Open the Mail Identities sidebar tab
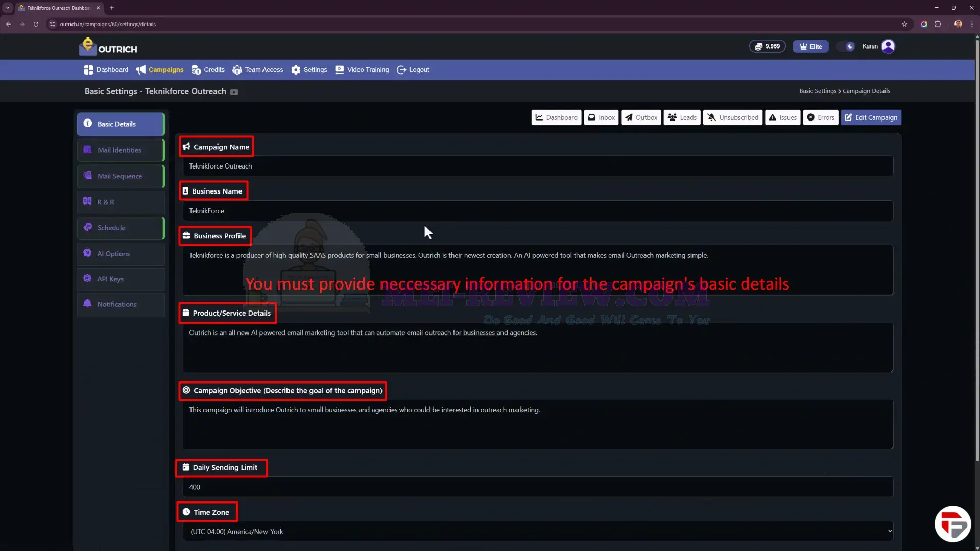 coord(121,150)
